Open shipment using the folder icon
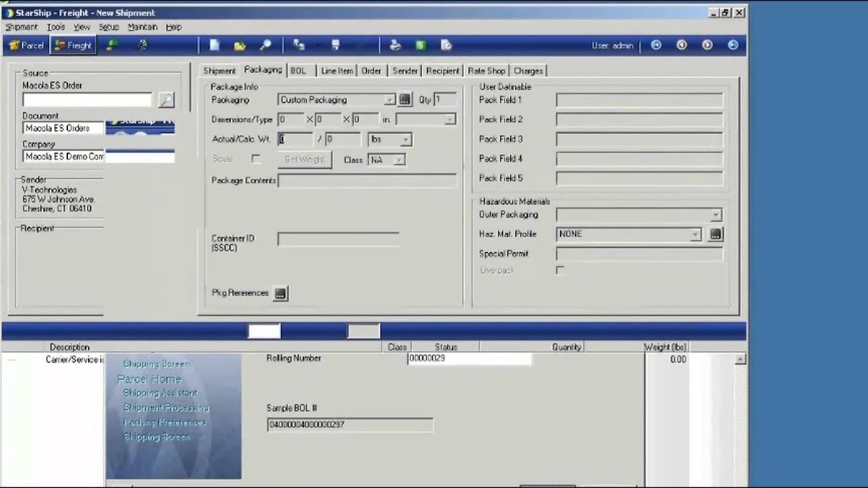The height and width of the screenshot is (488, 868). (x=239, y=45)
